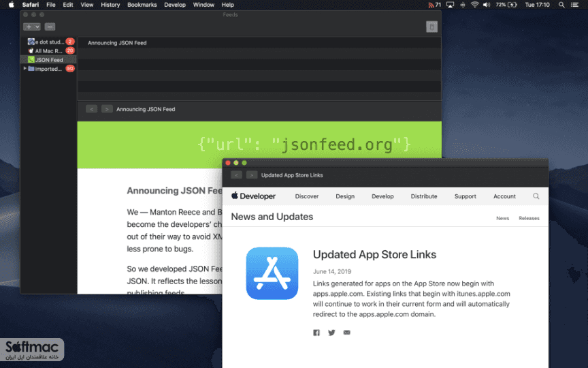This screenshot has height=368, width=588.
Task: Open the Edit menu
Action: [68, 5]
